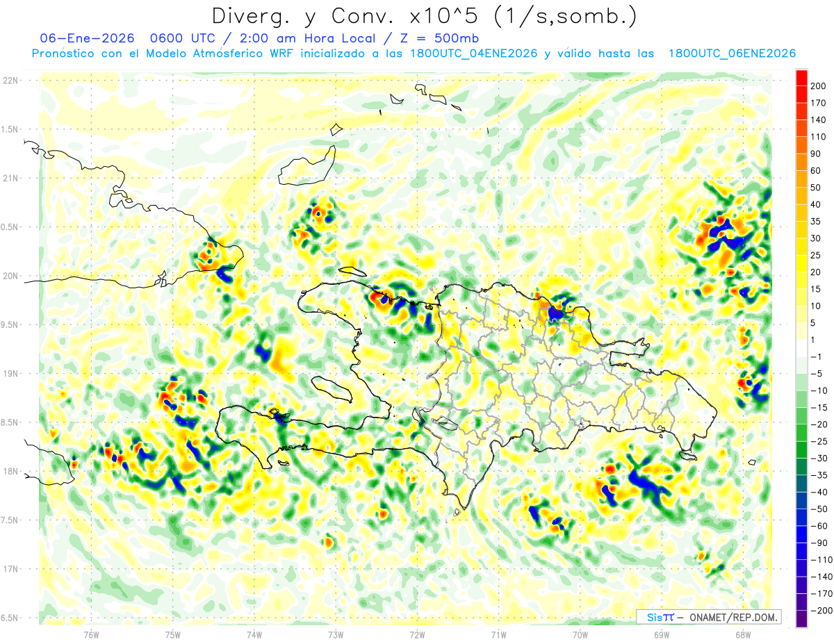
Task: Click the '19N' latitude label
Action: click(x=10, y=374)
